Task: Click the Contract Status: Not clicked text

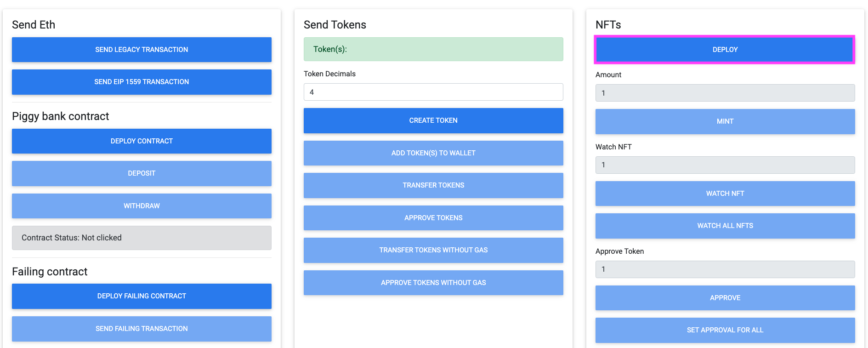Action: tap(72, 238)
